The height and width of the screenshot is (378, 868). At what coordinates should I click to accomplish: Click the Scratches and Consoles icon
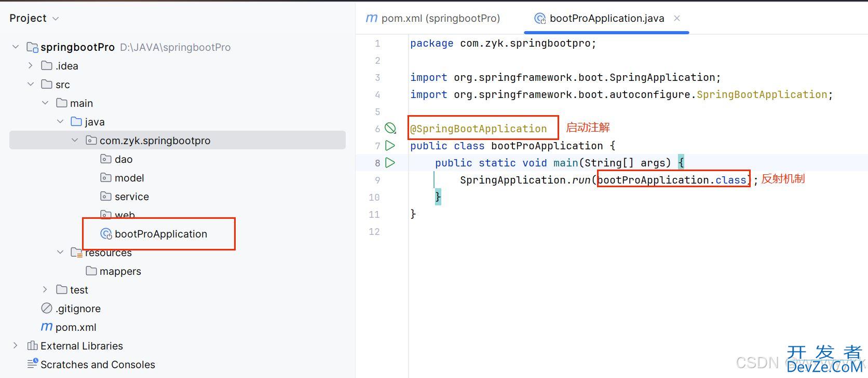tap(32, 364)
